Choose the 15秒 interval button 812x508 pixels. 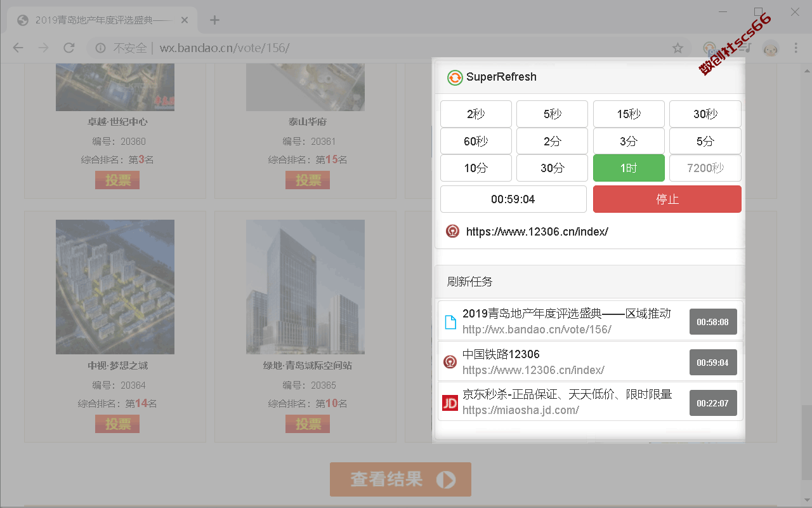click(629, 114)
